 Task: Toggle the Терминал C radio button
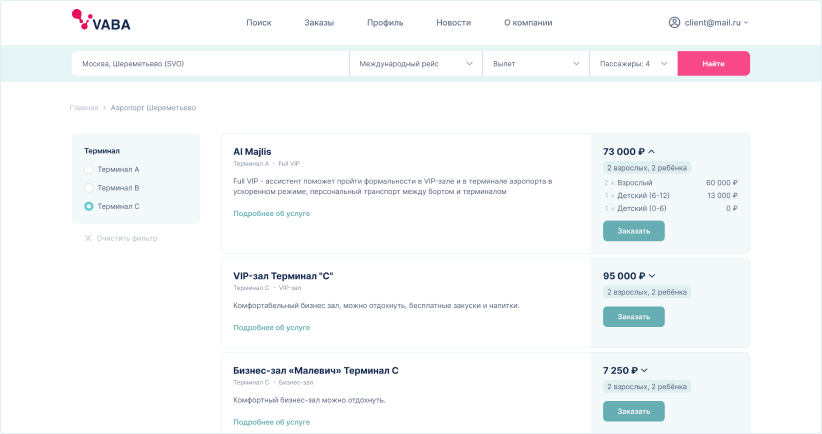pos(89,206)
